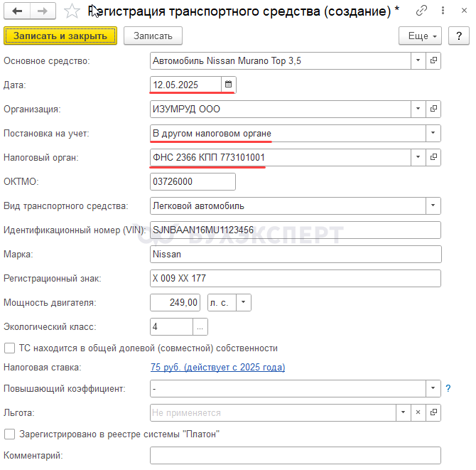This screenshot has height=470, width=476.
Task: Open the three-dot form options menu
Action: [443, 11]
